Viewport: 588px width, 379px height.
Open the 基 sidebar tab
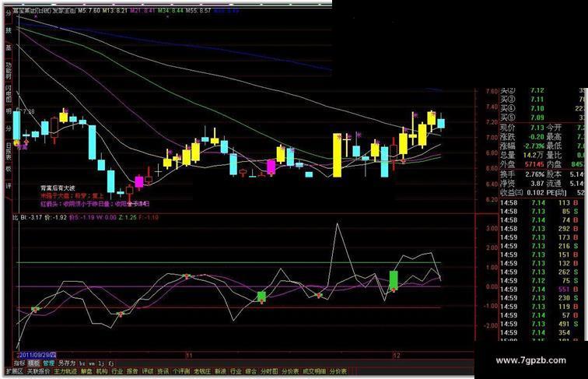[x=9, y=47]
